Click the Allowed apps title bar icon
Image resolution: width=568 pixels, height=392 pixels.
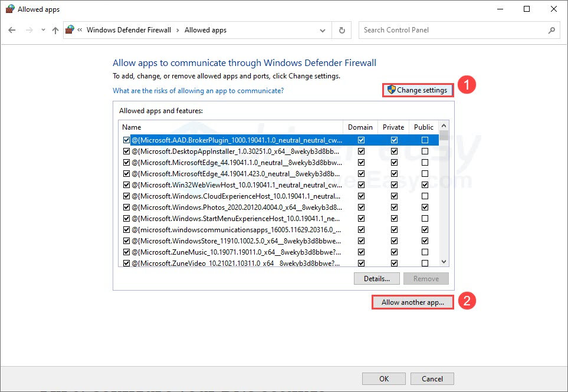coord(10,9)
